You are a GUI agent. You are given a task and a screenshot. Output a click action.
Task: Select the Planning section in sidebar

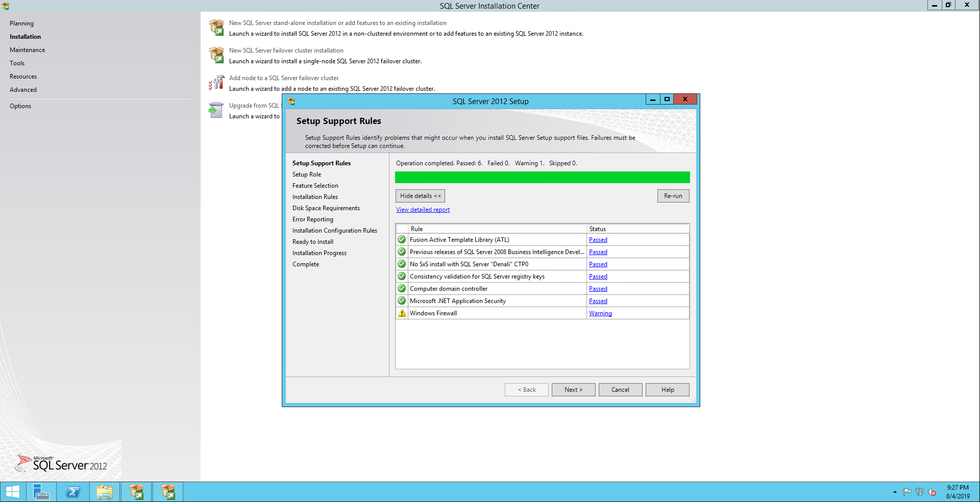tap(21, 23)
